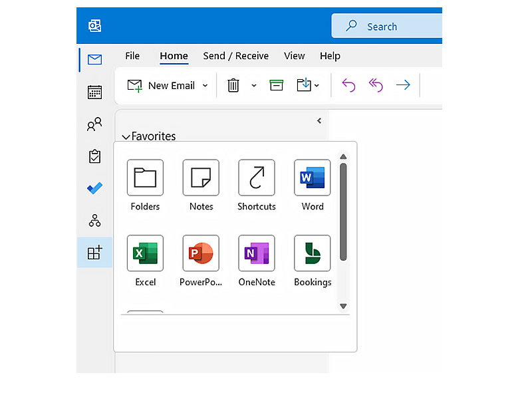Compose a New Email
Screen dimensions: 532x399
point(161,86)
